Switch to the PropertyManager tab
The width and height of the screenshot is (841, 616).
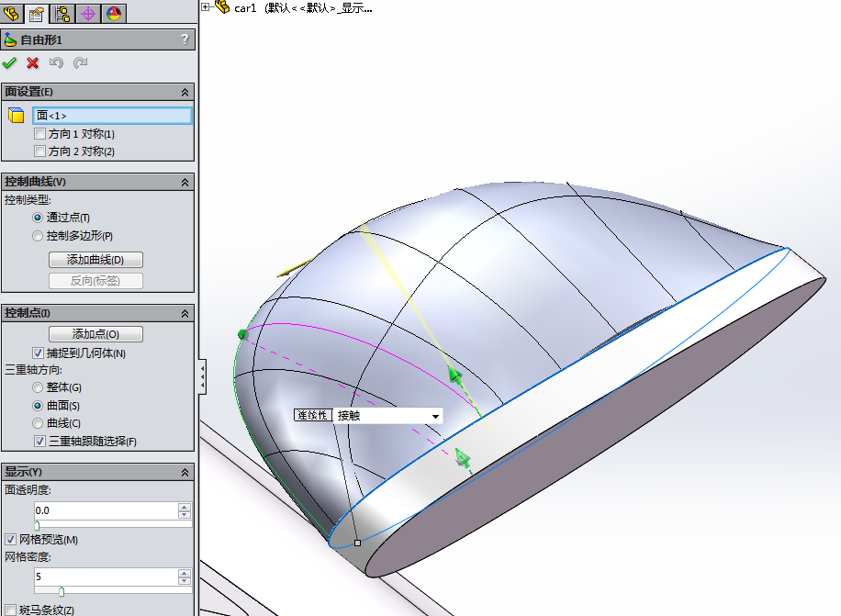pyautogui.click(x=37, y=13)
